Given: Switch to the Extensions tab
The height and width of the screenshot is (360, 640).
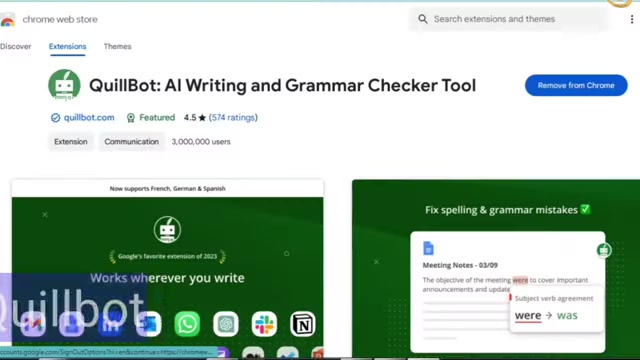Looking at the screenshot, I should pyautogui.click(x=67, y=47).
